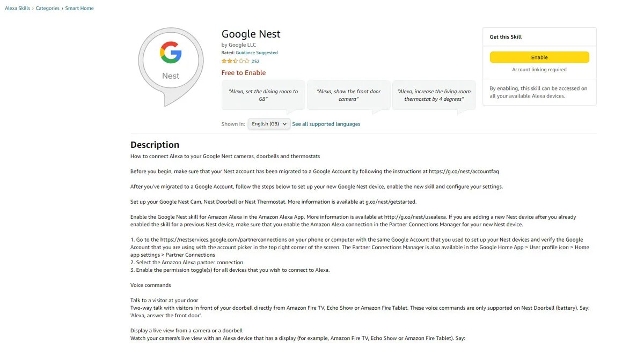Click the dropdown chevron next to English (GB)
Screen dimensions: 644x343
(x=285, y=123)
